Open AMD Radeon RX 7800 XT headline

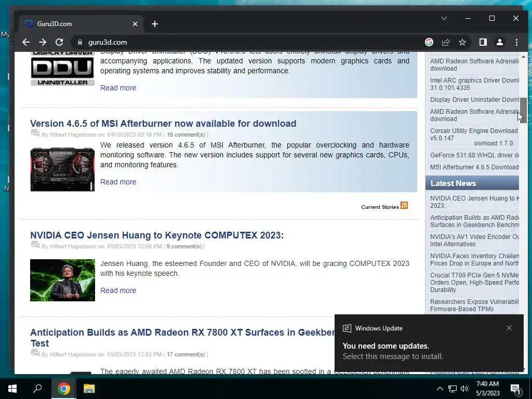182,338
